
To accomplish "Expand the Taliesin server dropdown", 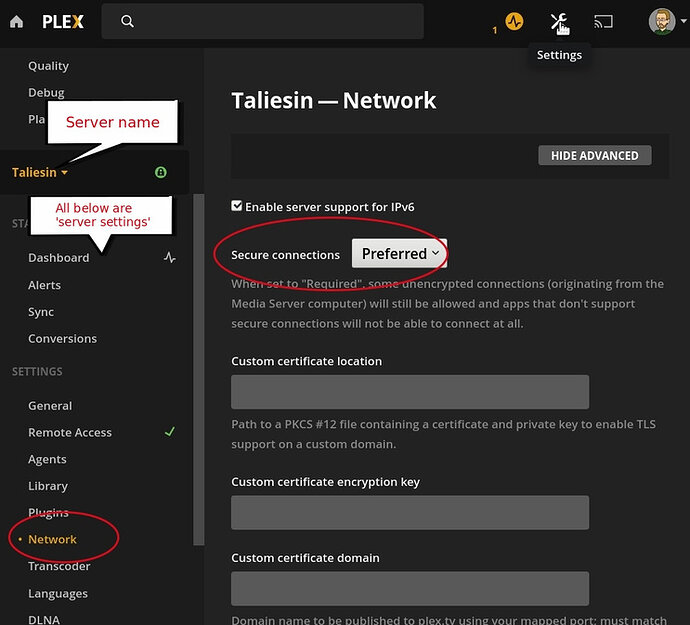I will pyautogui.click(x=40, y=172).
